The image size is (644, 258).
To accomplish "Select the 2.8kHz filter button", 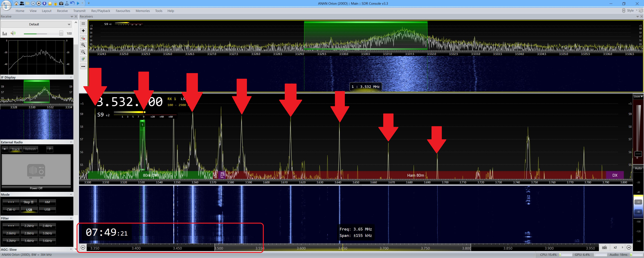I will pos(29,233).
